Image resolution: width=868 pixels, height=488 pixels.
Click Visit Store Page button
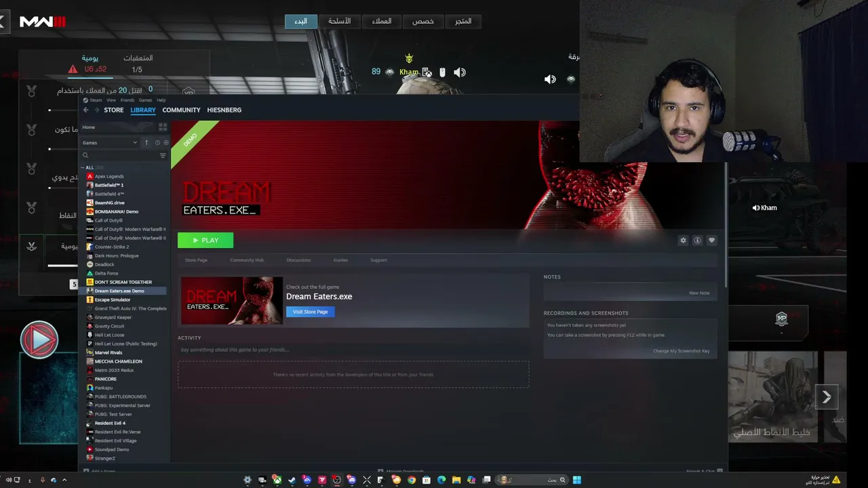(311, 312)
